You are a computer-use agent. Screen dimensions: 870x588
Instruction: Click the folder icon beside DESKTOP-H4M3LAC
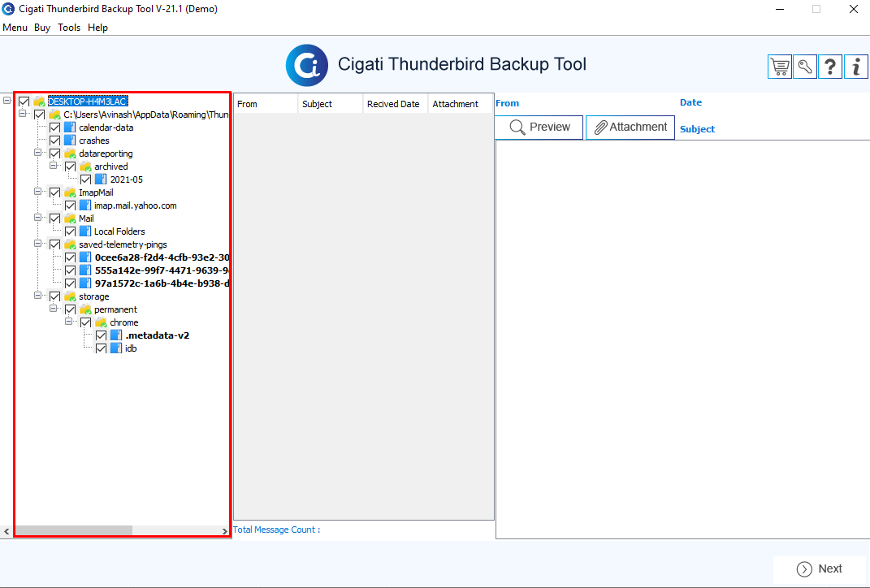click(39, 102)
